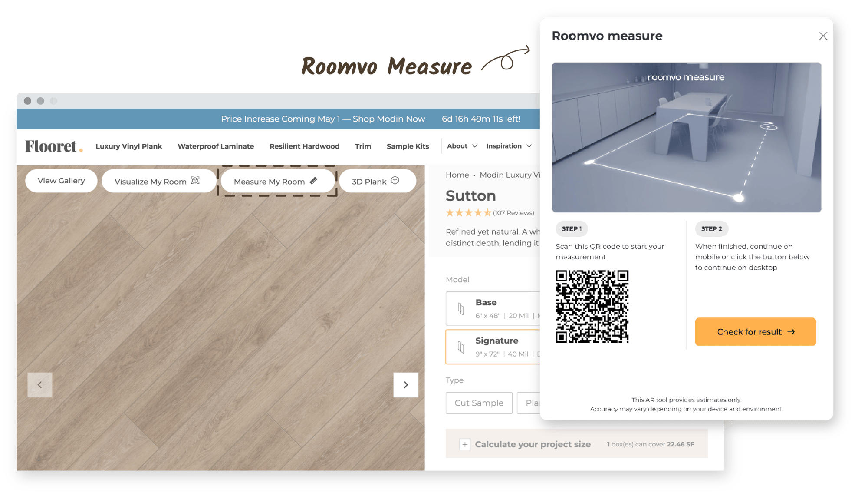Click the cube icon in 3D Plank
The width and height of the screenshot is (868, 496).
pyautogui.click(x=395, y=180)
